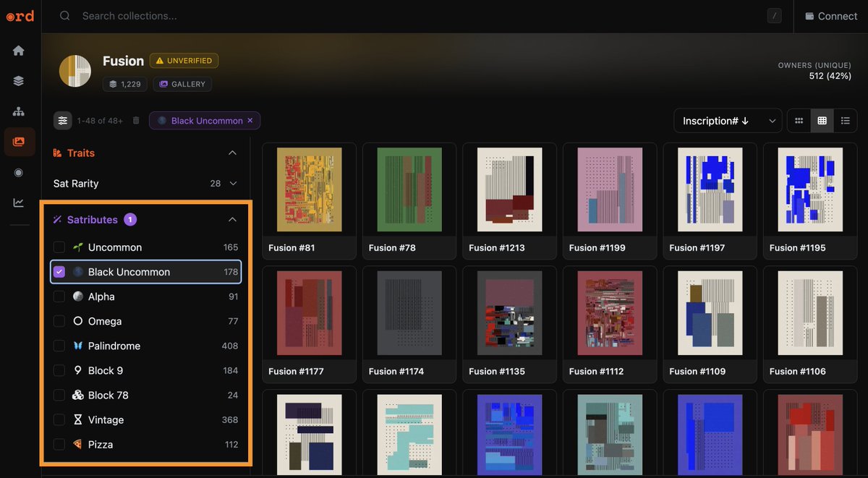This screenshot has width=868, height=478.
Task: Switch to small grid view icon
Action: click(799, 121)
